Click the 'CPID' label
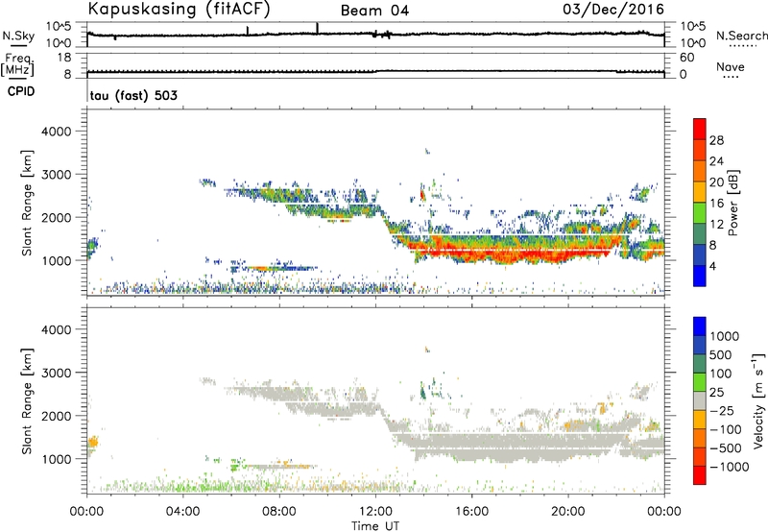Image resolution: width=768 pixels, height=532 pixels. (x=21, y=91)
